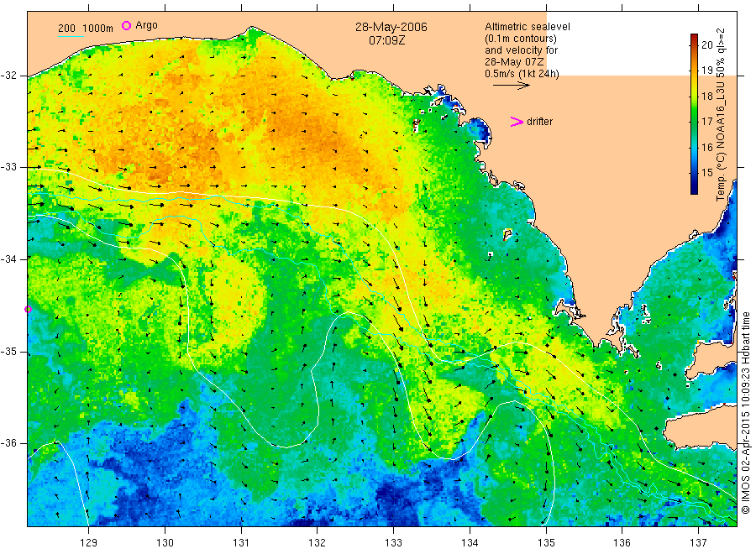Click the temperature color scale bar
Image resolution: width=756 pixels, height=554 pixels.
(694, 114)
